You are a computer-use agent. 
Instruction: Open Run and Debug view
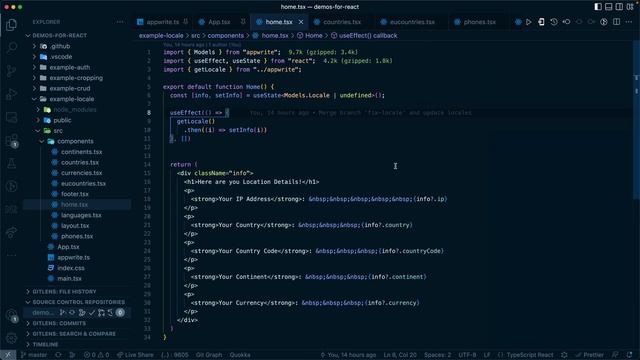click(x=11, y=94)
